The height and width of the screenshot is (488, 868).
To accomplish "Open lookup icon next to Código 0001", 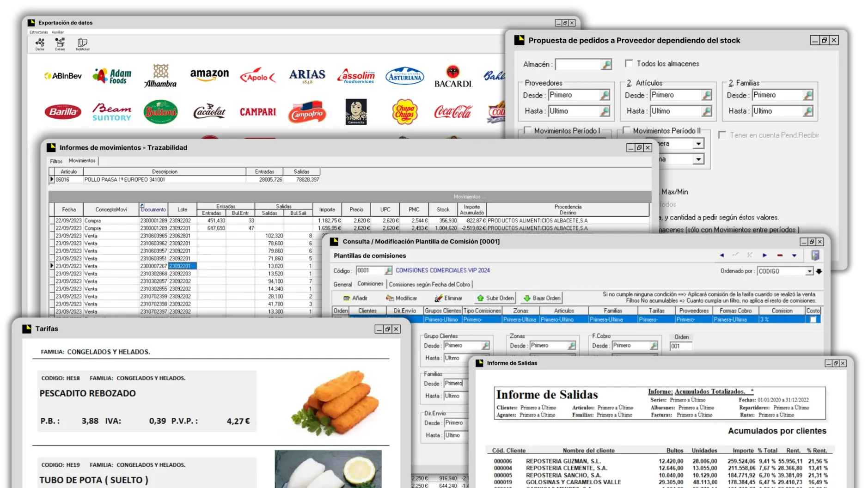I will 388,270.
